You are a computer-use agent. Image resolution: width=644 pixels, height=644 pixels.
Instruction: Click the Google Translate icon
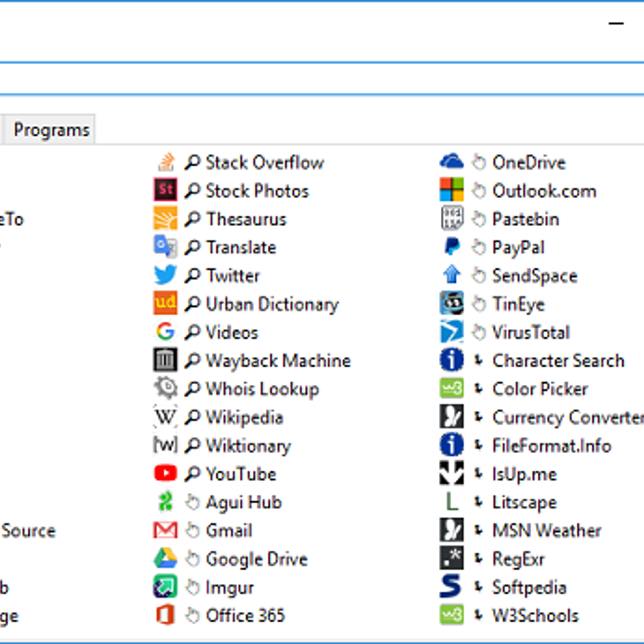coord(165,247)
